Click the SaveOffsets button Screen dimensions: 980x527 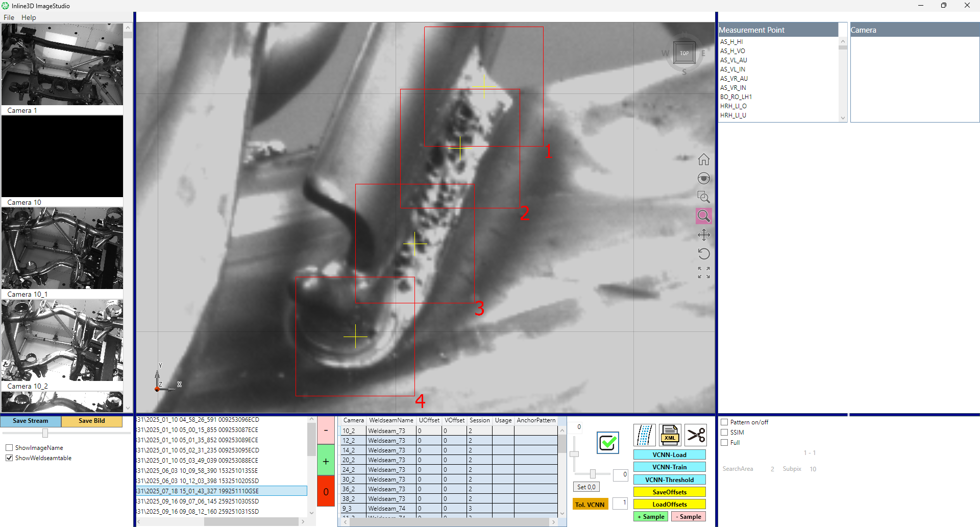point(669,492)
